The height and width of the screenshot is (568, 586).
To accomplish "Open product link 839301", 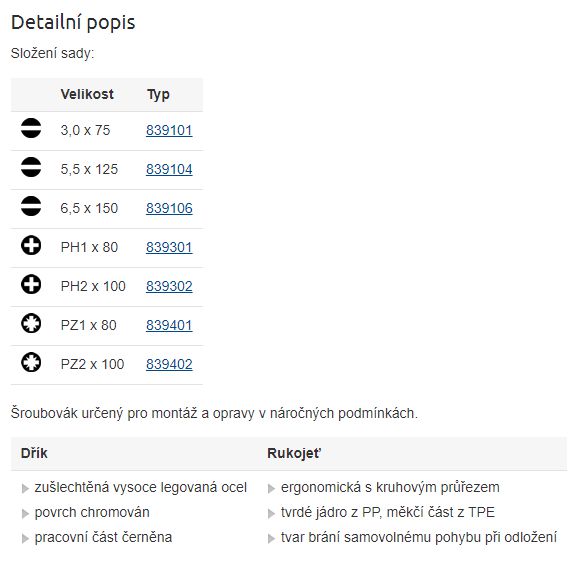I will [169, 247].
